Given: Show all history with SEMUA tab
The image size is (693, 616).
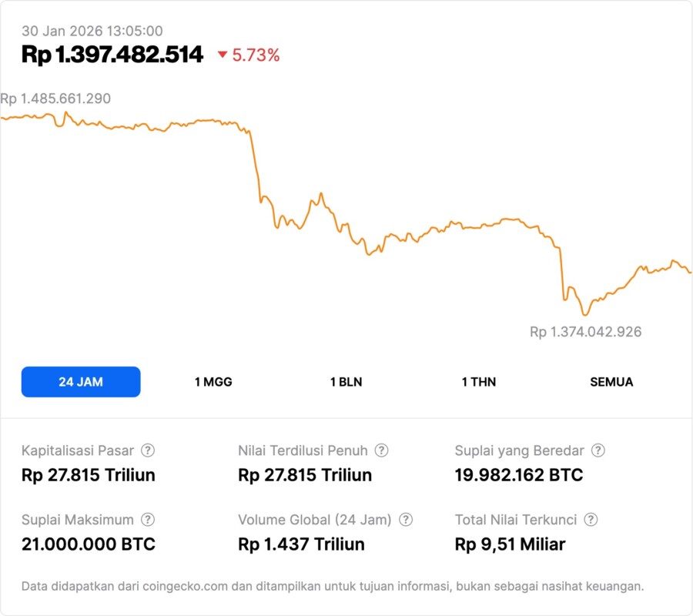Looking at the screenshot, I should [611, 382].
